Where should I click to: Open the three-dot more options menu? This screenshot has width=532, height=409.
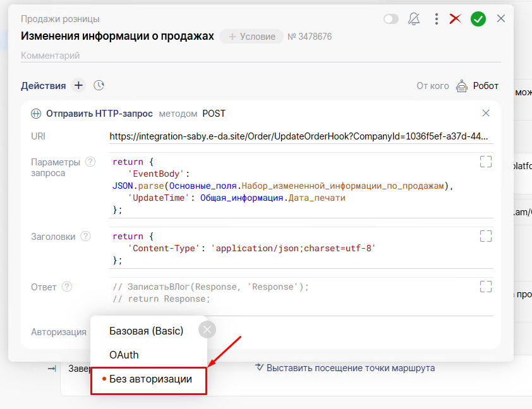coord(436,19)
